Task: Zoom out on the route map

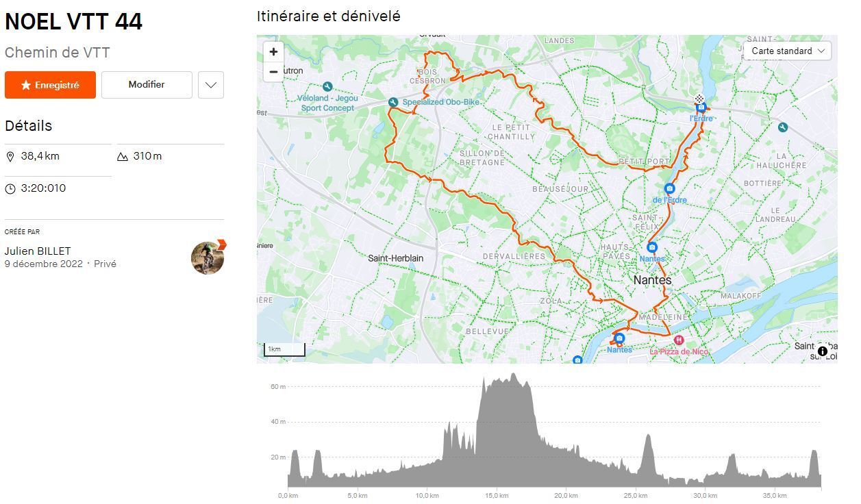Action: point(273,71)
